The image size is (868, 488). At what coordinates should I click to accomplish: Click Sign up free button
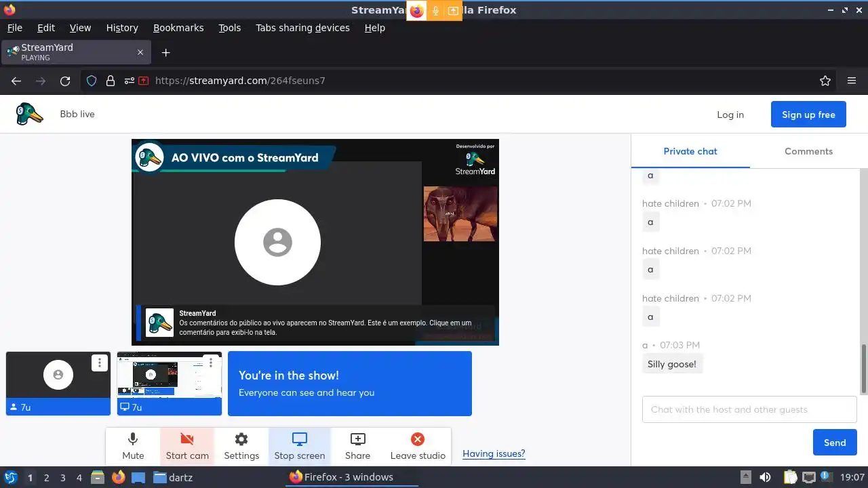coord(808,115)
